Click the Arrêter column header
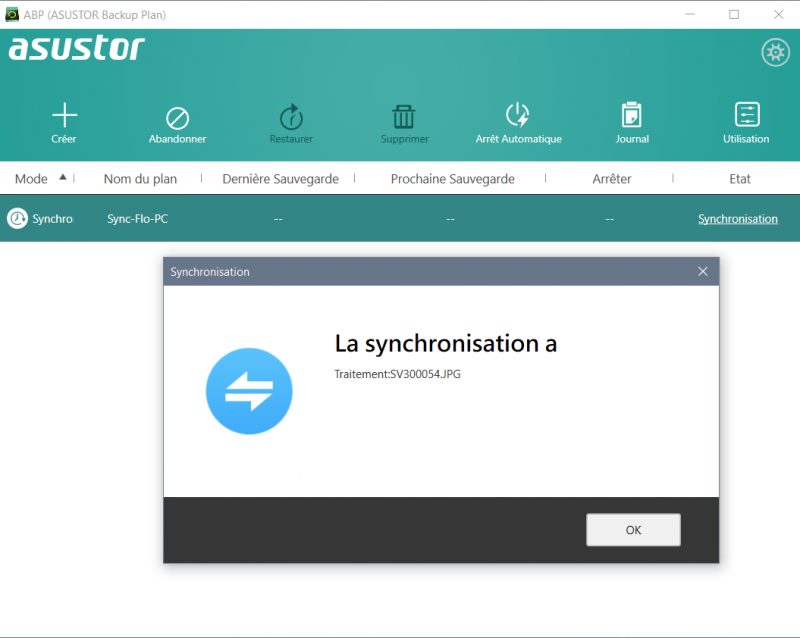Image resolution: width=800 pixels, height=638 pixels. tap(612, 179)
